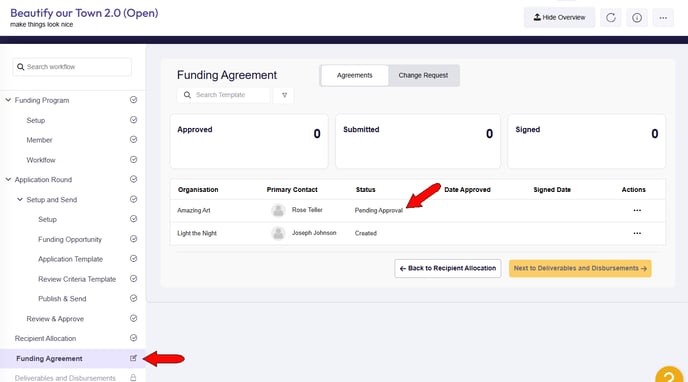Click Created status text
688x382 pixels.
coord(366,233)
